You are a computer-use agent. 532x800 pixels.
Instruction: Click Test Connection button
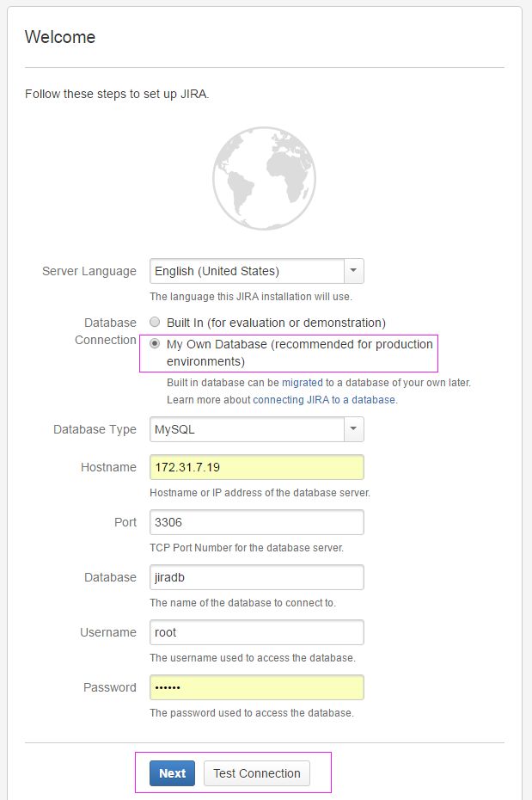(257, 773)
